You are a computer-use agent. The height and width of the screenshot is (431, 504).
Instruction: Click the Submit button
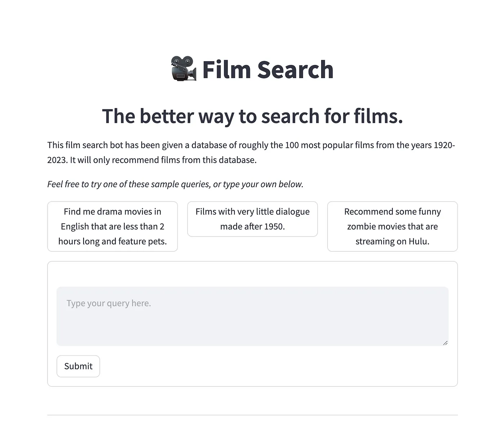[x=78, y=366]
